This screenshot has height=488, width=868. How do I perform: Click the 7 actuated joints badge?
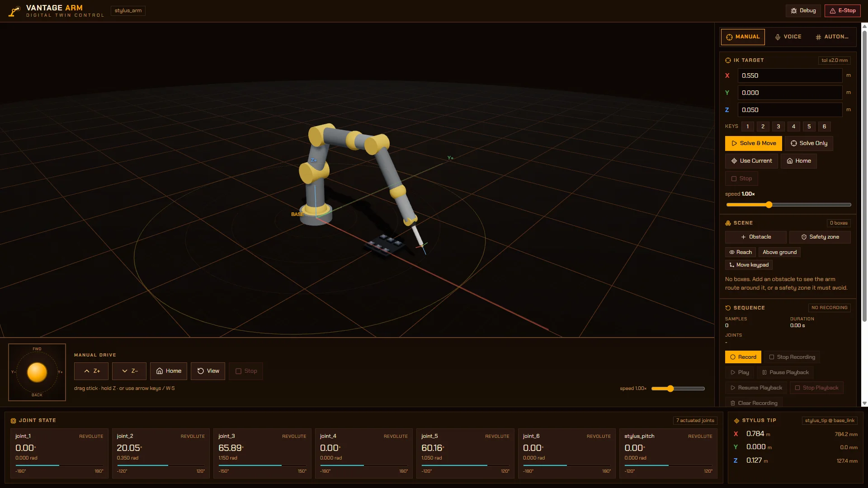[x=695, y=420]
